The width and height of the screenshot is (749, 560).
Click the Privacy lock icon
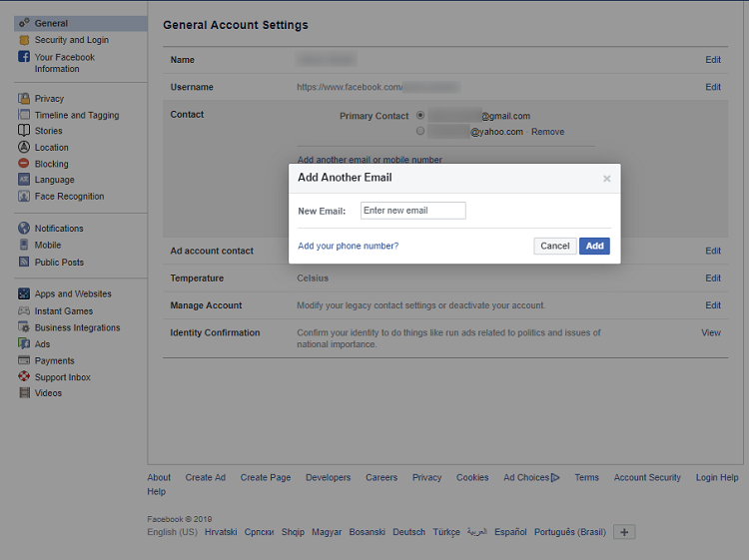point(24,99)
